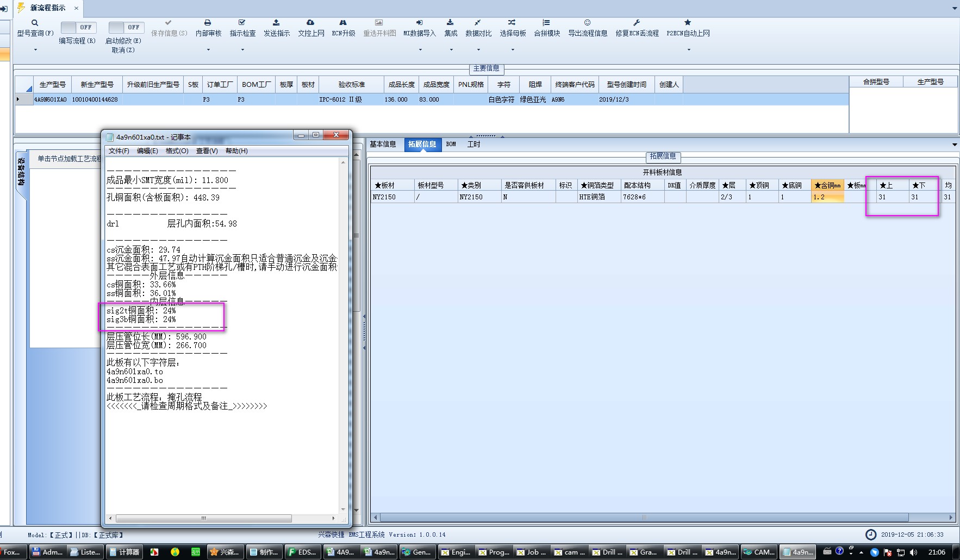Screen dimensions: 960x560
Task: Open MI数据导入 import tool
Action: (419, 23)
